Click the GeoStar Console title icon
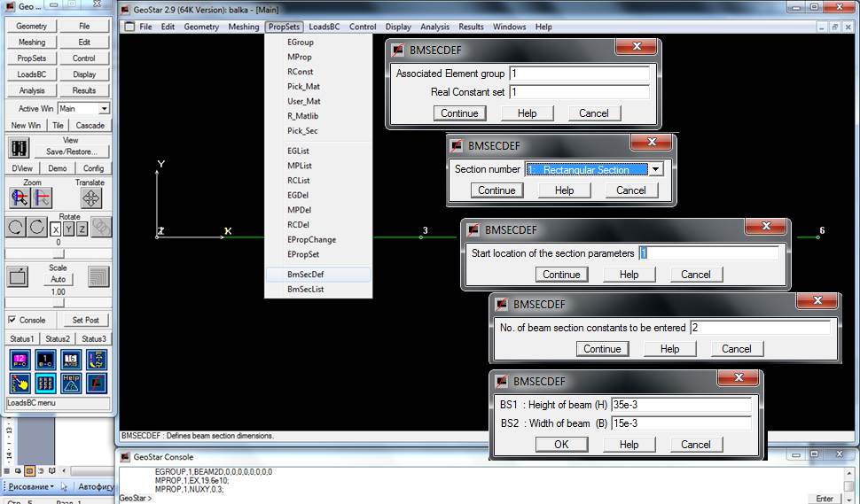The height and width of the screenshot is (504, 860). coord(125,457)
